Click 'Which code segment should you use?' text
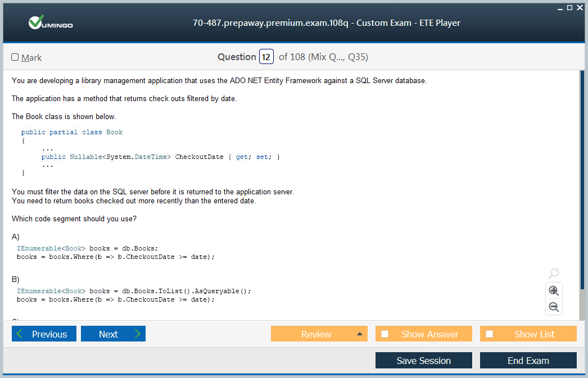 74,219
